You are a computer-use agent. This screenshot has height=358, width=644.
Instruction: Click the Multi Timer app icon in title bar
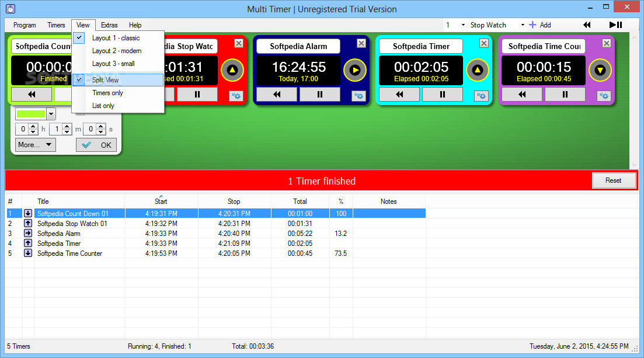[x=11, y=9]
